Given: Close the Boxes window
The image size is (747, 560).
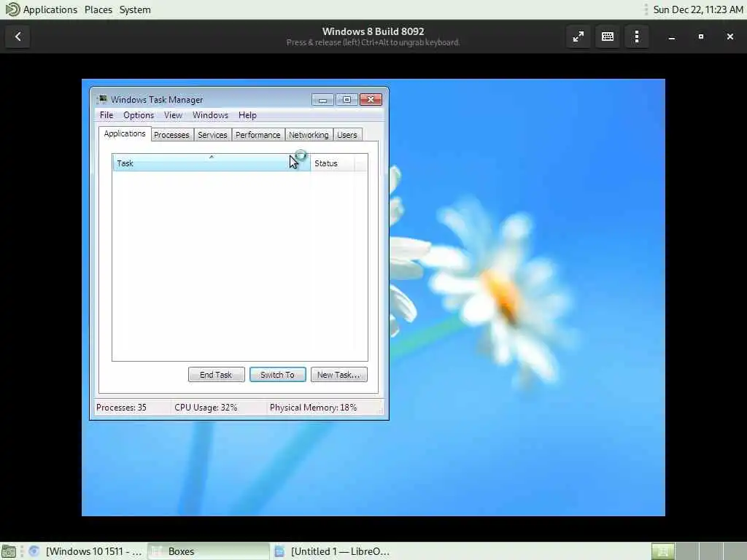Looking at the screenshot, I should tap(729, 36).
